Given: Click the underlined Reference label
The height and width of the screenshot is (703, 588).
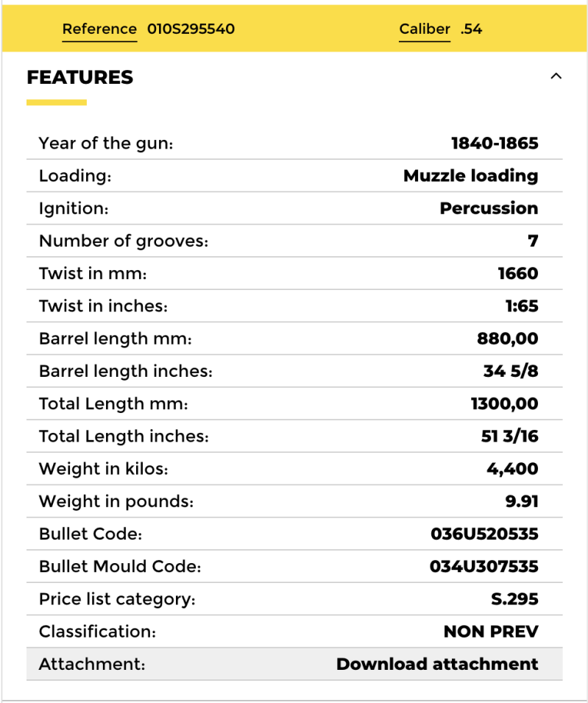Looking at the screenshot, I should coord(99,29).
